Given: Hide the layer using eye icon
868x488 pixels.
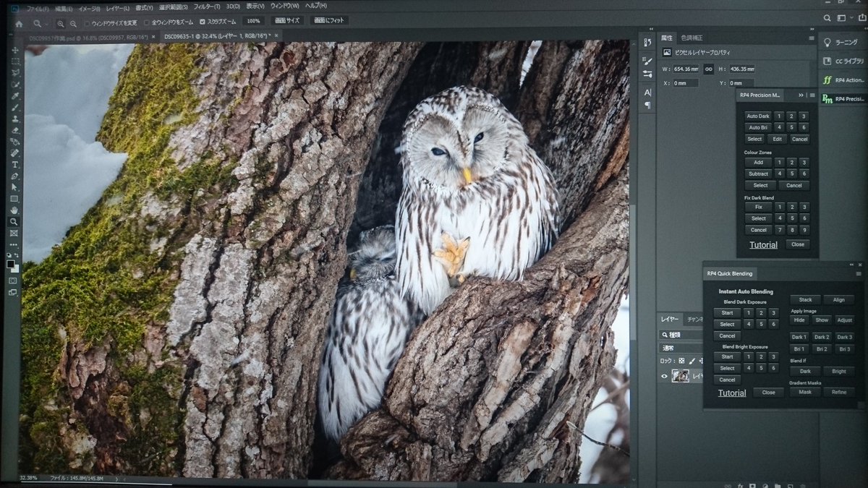Looking at the screenshot, I should tap(664, 376).
